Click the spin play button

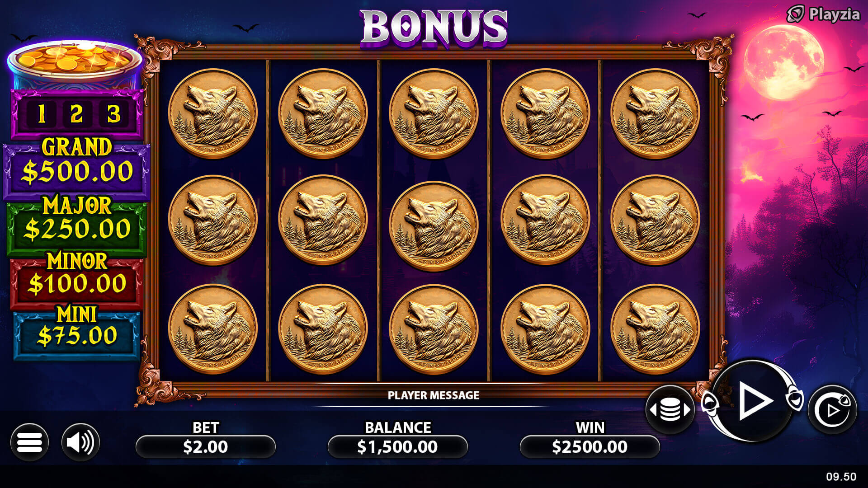tap(753, 400)
